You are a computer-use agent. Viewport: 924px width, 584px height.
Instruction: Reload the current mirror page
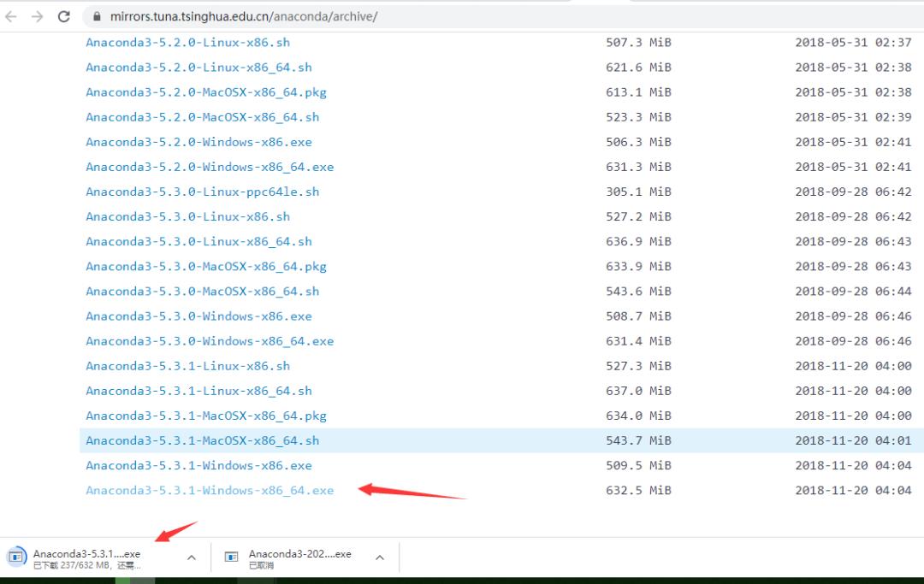(x=63, y=16)
